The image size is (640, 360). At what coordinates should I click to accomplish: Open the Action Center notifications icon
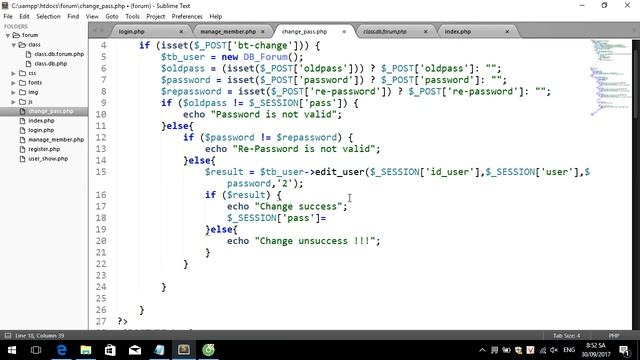click(x=624, y=350)
